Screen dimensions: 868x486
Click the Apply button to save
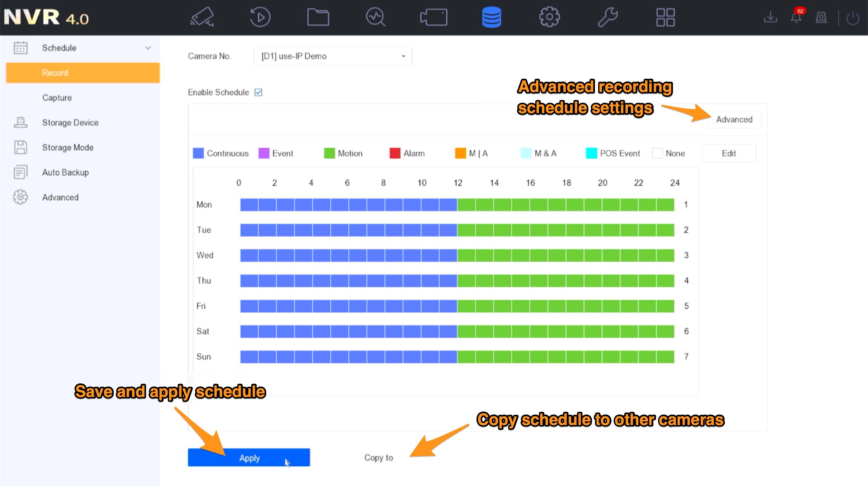pyautogui.click(x=249, y=457)
